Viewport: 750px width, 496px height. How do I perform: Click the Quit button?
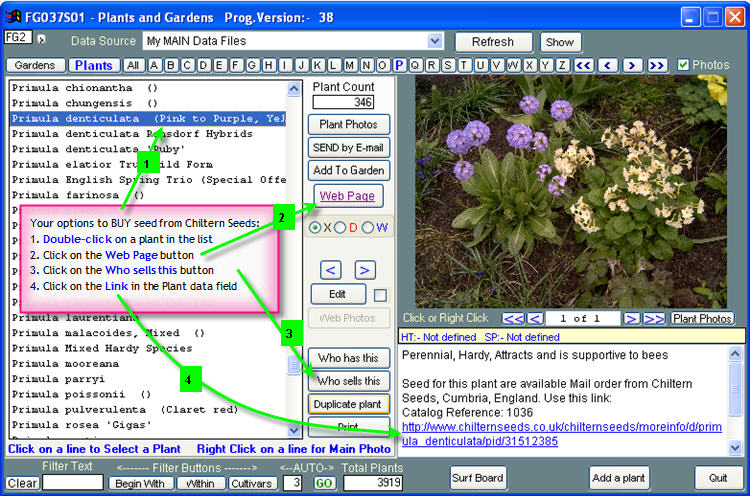718,478
